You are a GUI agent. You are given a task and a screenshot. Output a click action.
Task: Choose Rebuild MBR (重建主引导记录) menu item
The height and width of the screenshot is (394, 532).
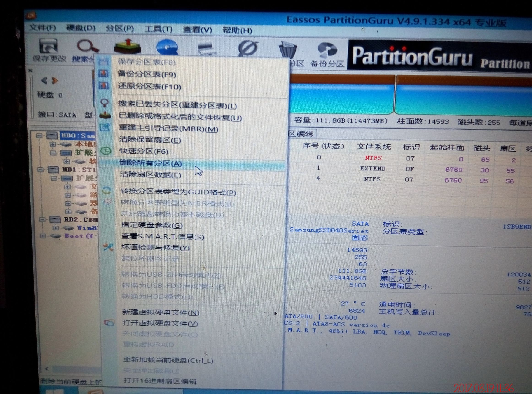pyautogui.click(x=168, y=129)
